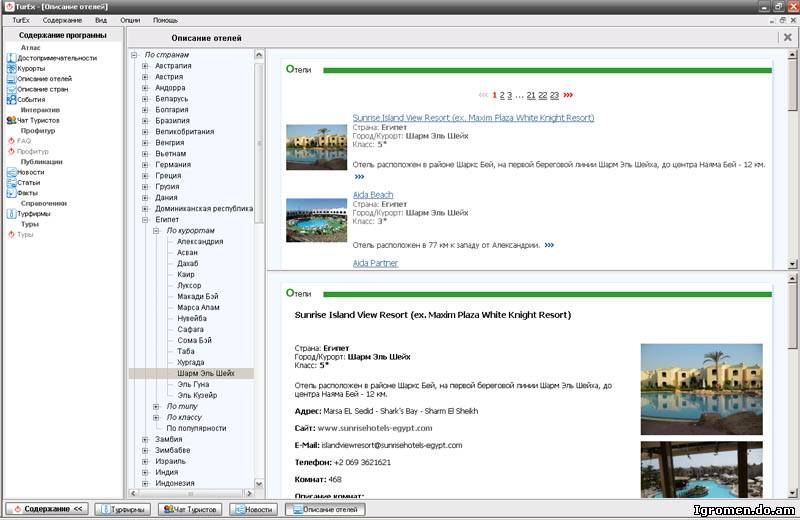Click the Турфирмы sidebar icon
The width and height of the screenshot is (800, 520).
11,214
